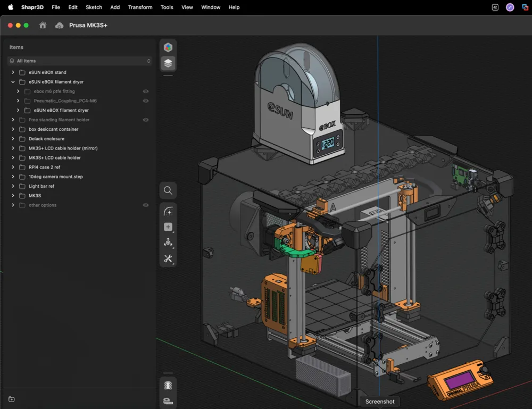Toggle the Items layers panel icon
The width and height of the screenshot is (532, 409).
(168, 63)
